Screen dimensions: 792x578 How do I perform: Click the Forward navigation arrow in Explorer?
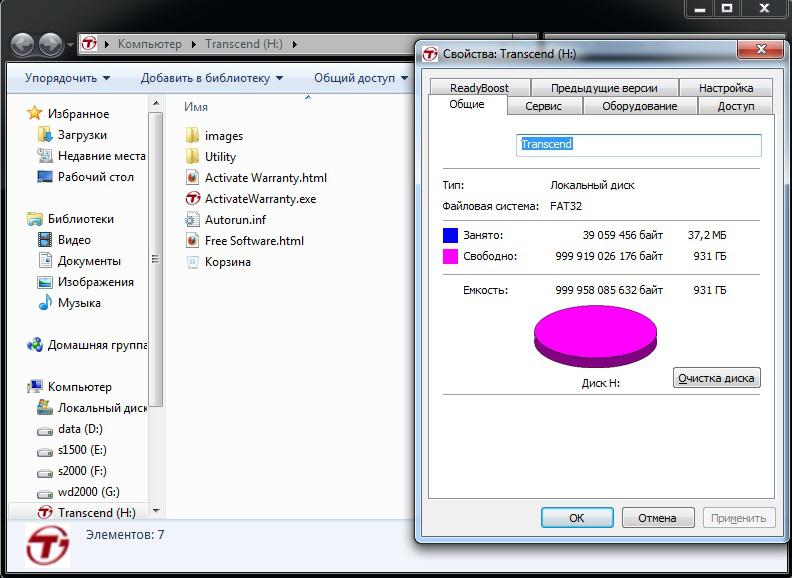tap(51, 44)
